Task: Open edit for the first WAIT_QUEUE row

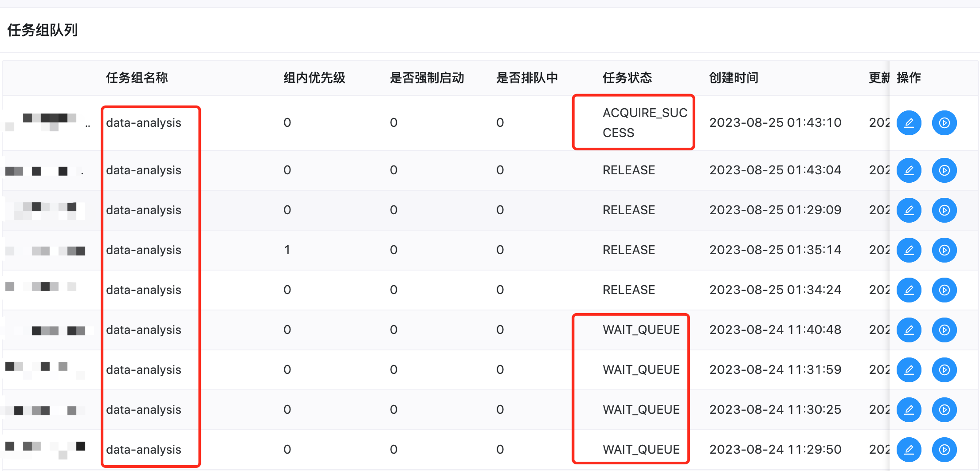Action: pyautogui.click(x=909, y=330)
